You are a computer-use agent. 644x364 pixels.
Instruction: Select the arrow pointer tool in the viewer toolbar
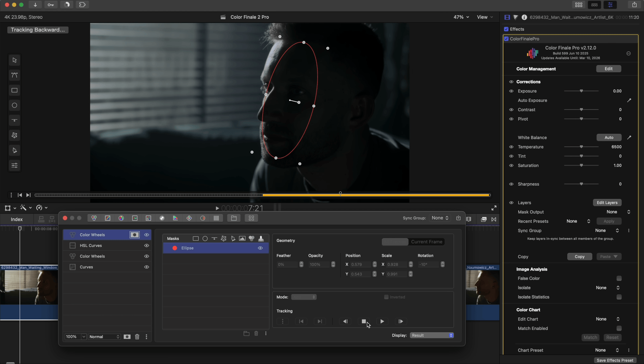(x=14, y=60)
